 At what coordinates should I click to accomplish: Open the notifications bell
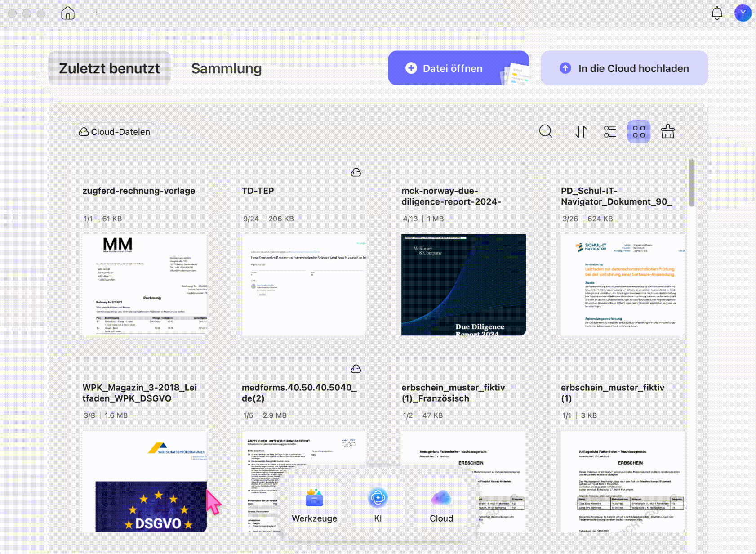(x=717, y=13)
